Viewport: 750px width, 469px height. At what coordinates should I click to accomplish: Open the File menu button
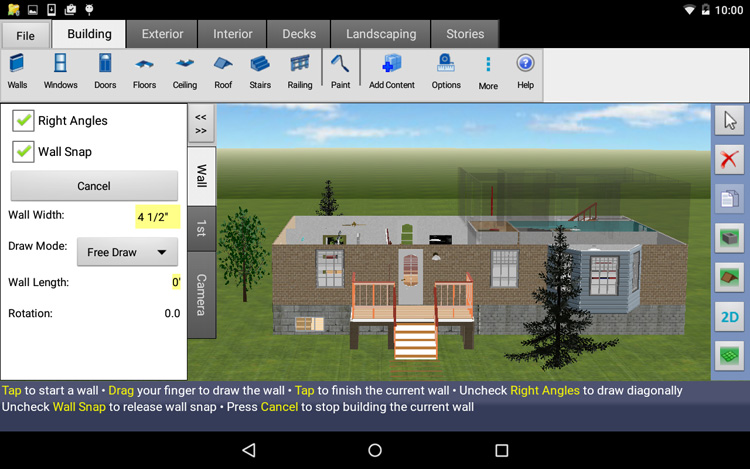click(x=26, y=35)
